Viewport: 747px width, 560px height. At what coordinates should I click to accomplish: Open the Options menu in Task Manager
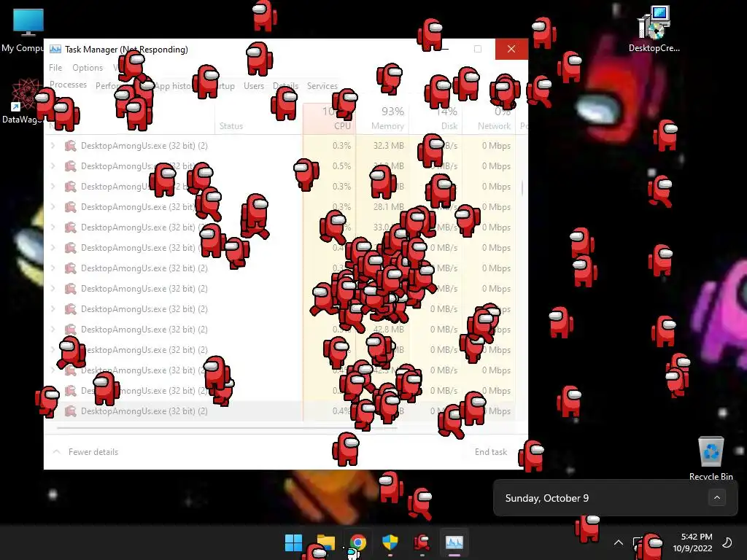pos(88,68)
